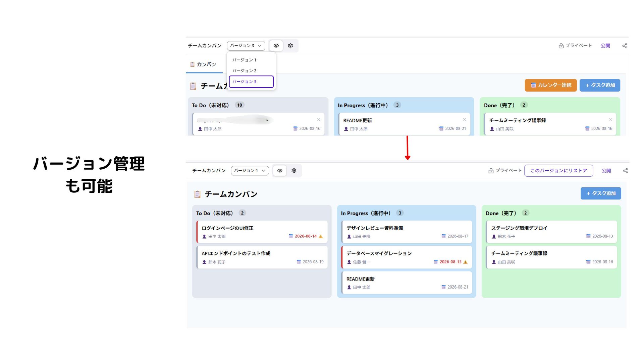This screenshot has height=362, width=644.
Task: Click the person icon beside 佐藤 健一
Action: (349, 262)
